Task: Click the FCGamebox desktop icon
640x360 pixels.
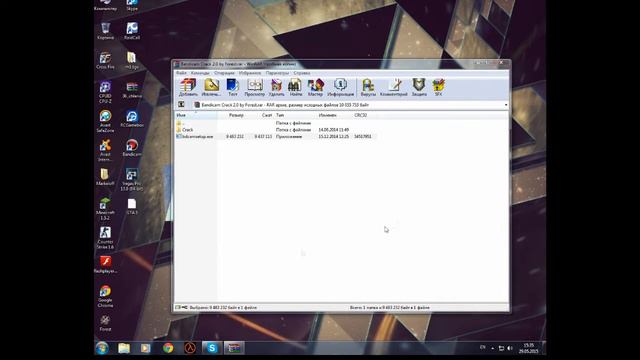Action: (132, 119)
